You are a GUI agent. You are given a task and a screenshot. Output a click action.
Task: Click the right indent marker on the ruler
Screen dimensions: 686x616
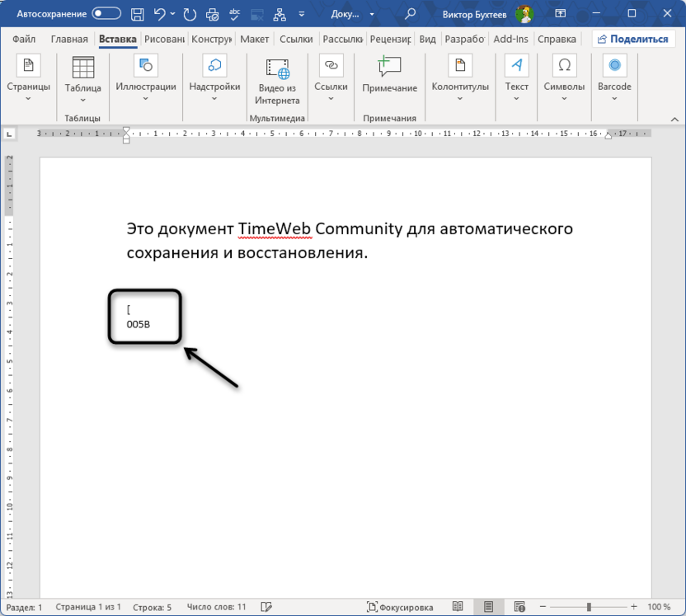coord(608,135)
